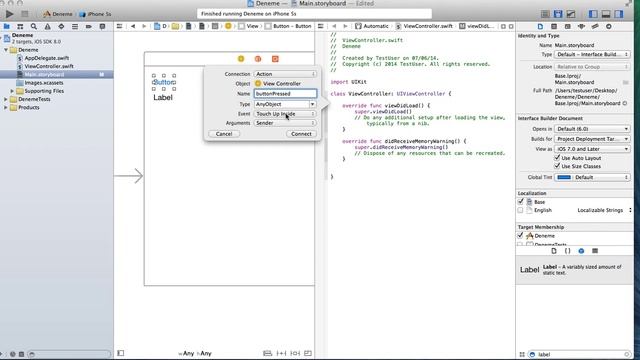This screenshot has height=360, width=640.
Task: Switch to the standard editor
Action: point(545,14)
